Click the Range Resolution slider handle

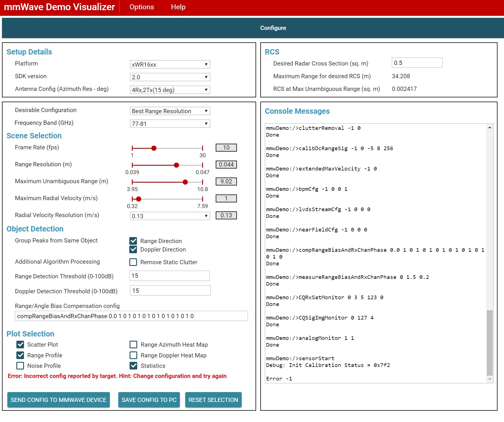coord(176,165)
